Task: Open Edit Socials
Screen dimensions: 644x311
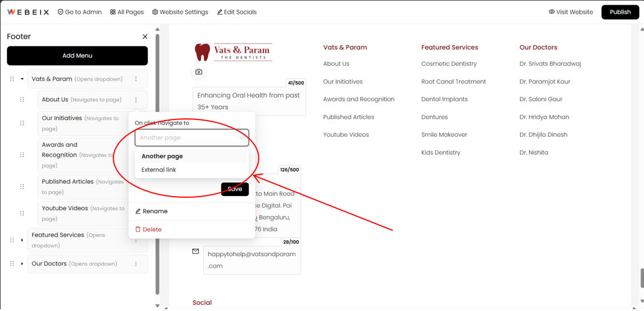Action: (236, 12)
